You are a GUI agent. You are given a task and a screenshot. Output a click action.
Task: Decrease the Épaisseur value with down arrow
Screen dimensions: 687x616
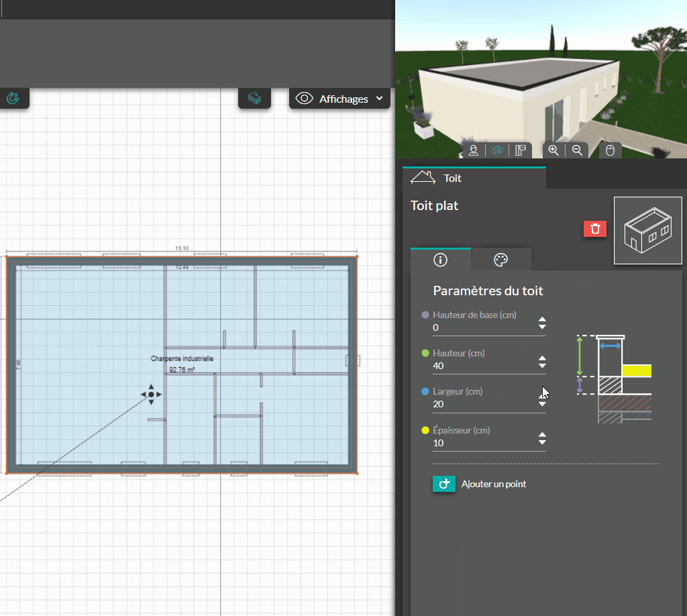(542, 443)
